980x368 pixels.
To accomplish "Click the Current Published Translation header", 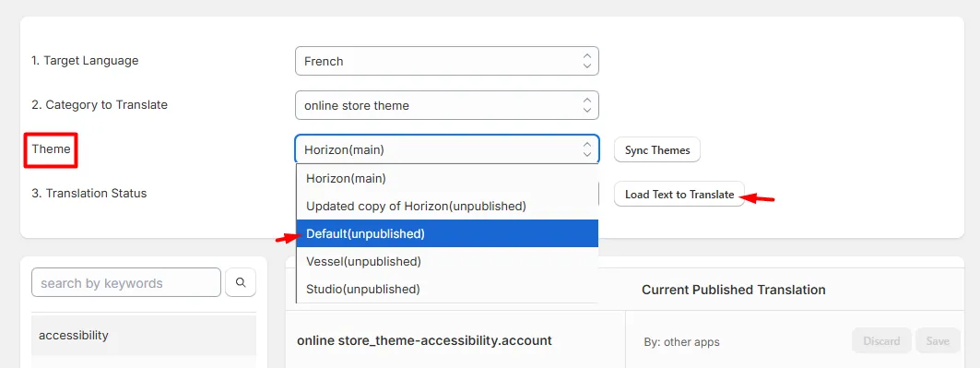I will 734,290.
